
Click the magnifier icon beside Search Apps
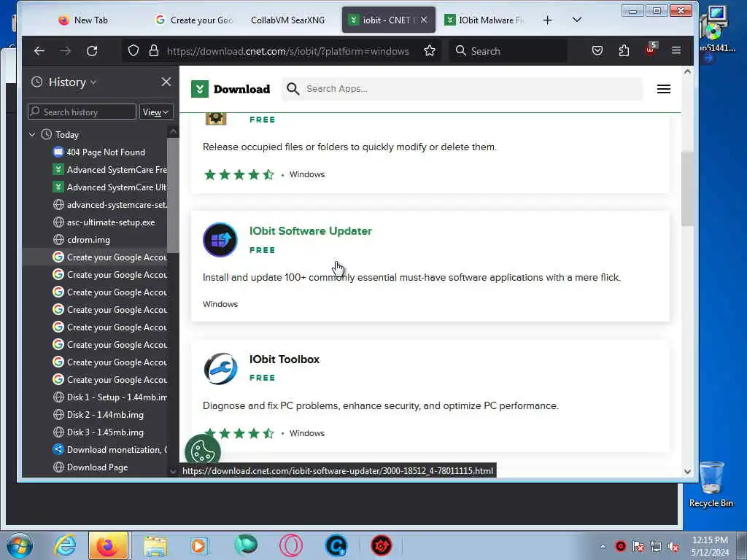[x=293, y=88]
